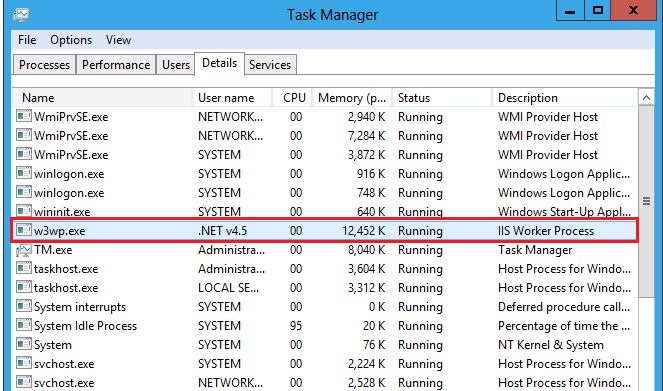The image size is (663, 391).
Task: Click the 2,224 K memory value
Action: click(367, 364)
